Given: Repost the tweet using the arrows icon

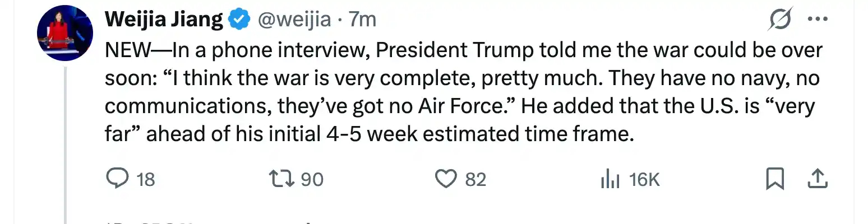Looking at the screenshot, I should [x=281, y=179].
